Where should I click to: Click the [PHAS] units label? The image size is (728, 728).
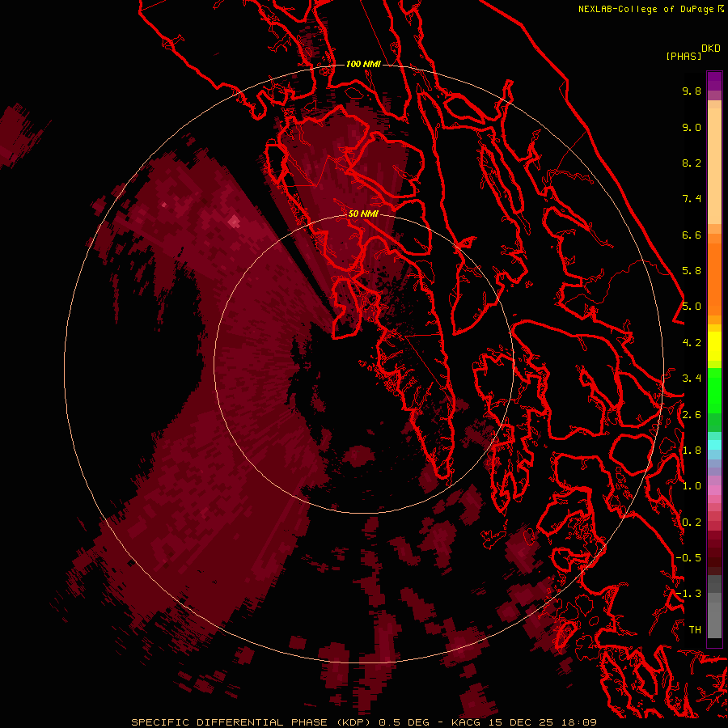click(x=684, y=56)
